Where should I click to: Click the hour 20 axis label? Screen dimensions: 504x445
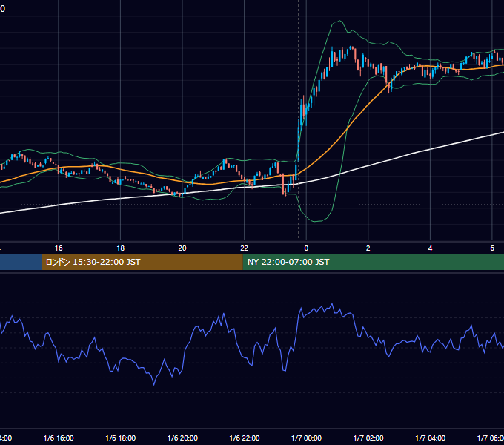[182, 248]
